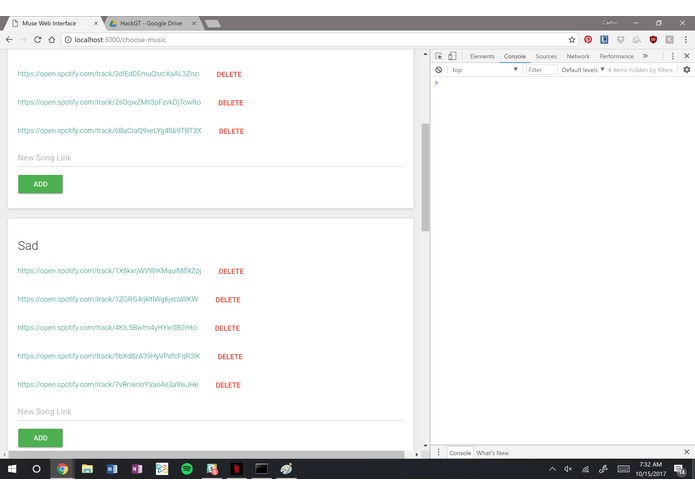Delete Sad track 4KlL5Bwlm4yHYxr0B2rHci
This screenshot has width=695, height=494.
click(227, 328)
